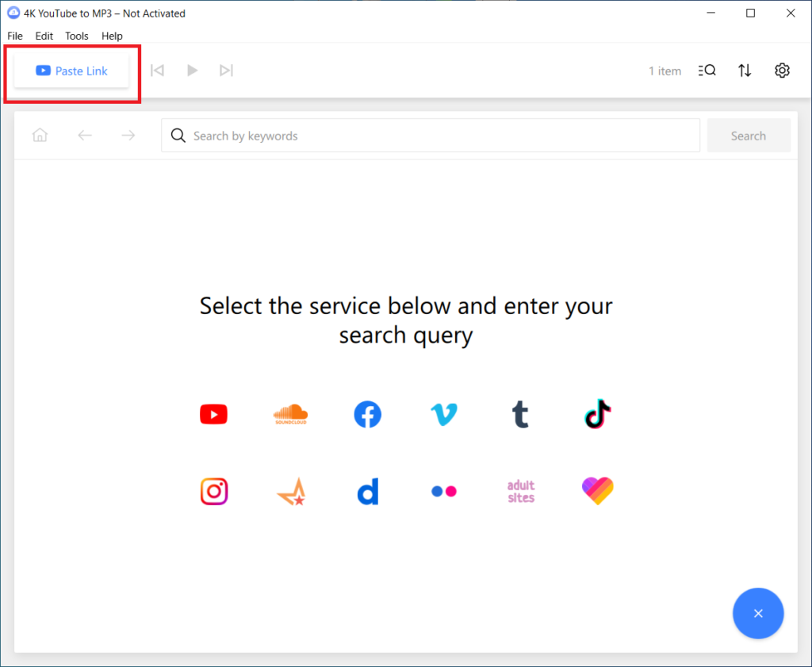
Task: Focus the Search by keywords field
Action: [431, 136]
